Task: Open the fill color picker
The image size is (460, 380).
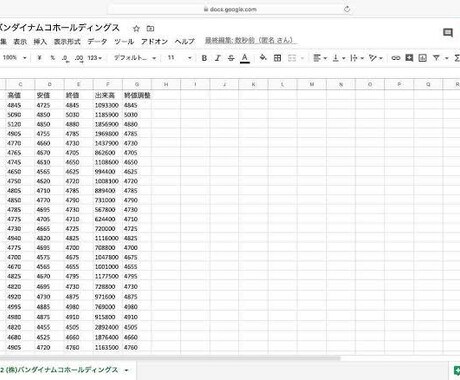Action: coord(263,58)
